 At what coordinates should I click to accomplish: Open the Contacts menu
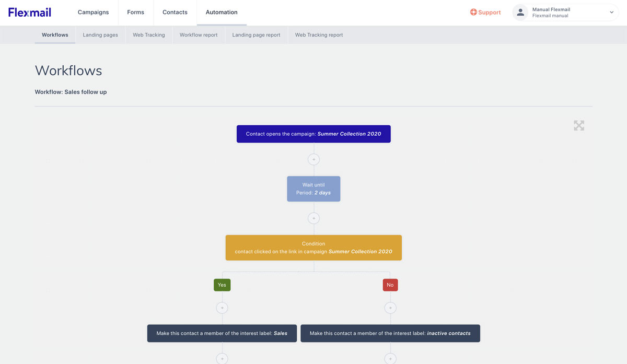click(175, 13)
